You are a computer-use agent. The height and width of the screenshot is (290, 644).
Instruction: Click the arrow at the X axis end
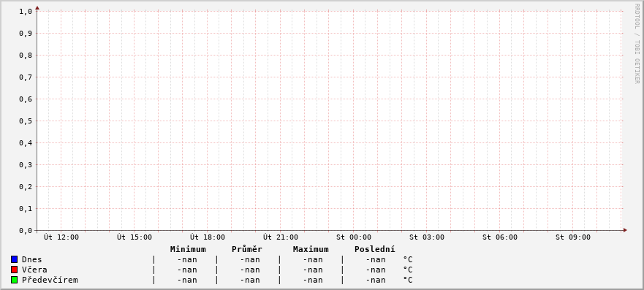(625, 230)
